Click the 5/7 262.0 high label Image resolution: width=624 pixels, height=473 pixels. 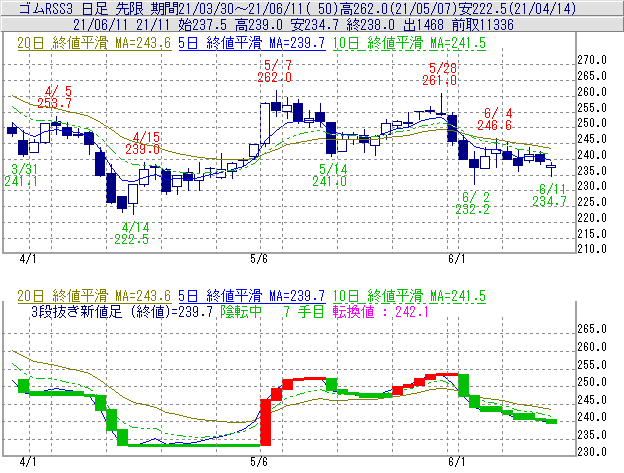coord(275,71)
